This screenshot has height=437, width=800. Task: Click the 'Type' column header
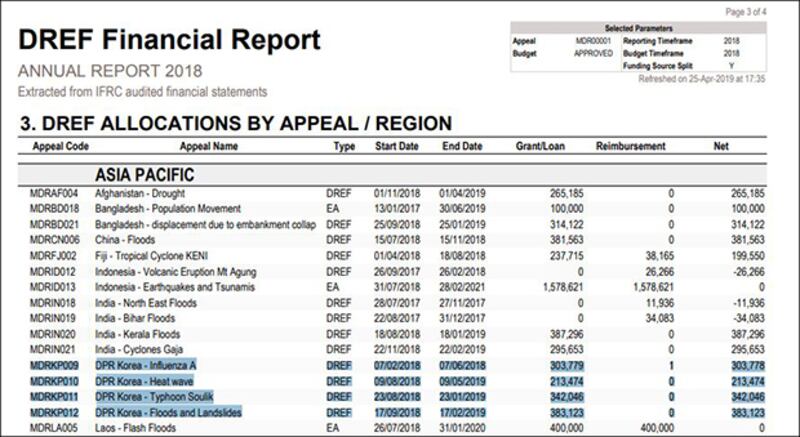coord(344,146)
